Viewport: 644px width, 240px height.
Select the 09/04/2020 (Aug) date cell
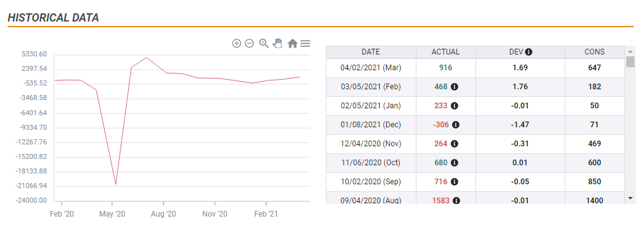pos(371,198)
